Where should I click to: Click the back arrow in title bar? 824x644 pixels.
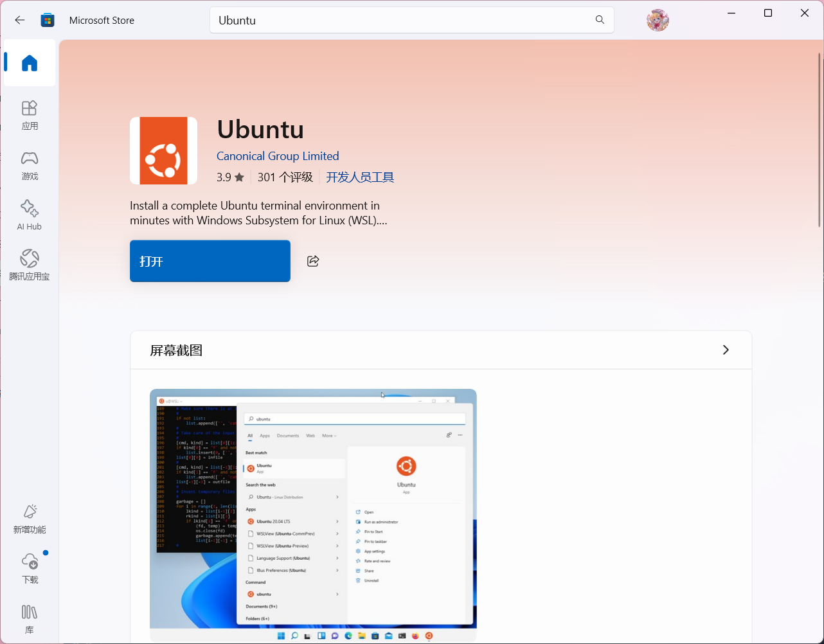(20, 20)
